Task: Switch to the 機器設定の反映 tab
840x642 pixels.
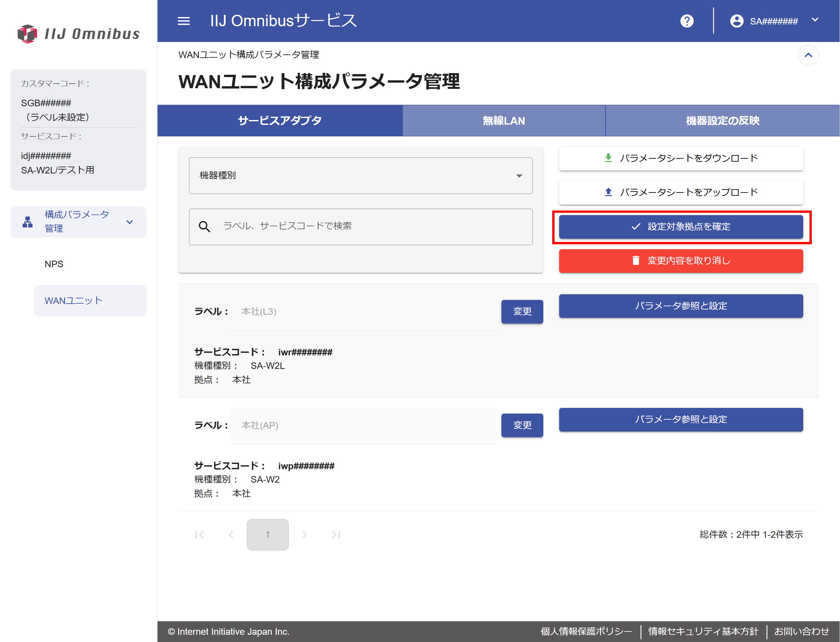Action: pyautogui.click(x=722, y=121)
